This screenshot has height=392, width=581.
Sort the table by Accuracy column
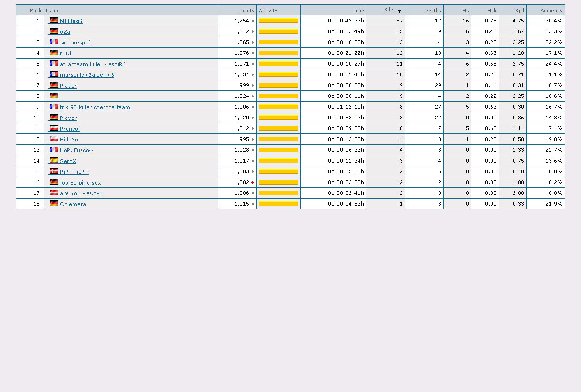(x=551, y=11)
